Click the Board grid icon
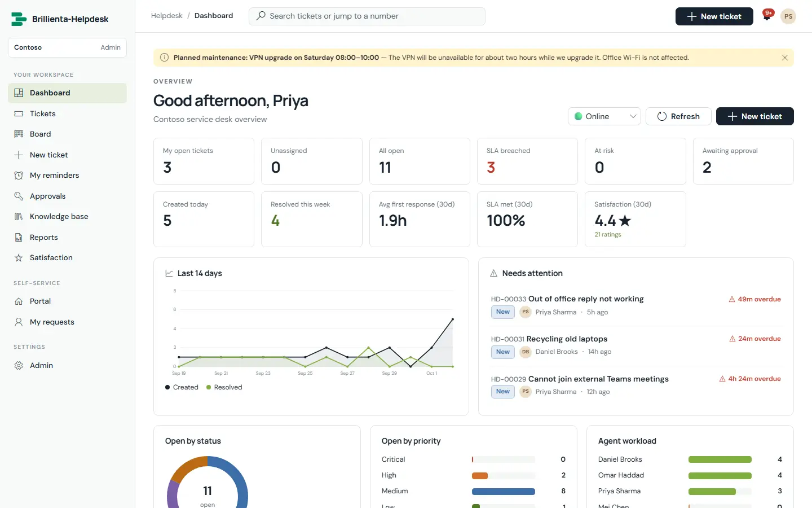 (19, 134)
